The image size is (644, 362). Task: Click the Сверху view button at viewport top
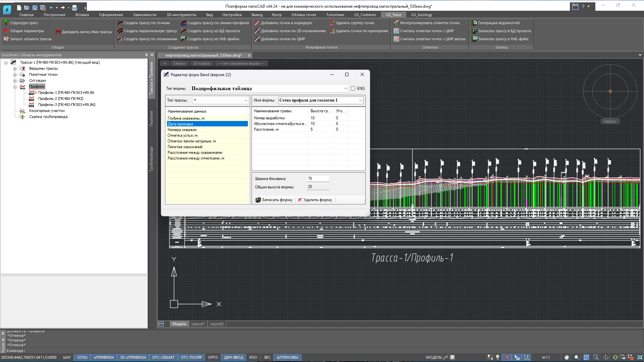click(x=179, y=63)
